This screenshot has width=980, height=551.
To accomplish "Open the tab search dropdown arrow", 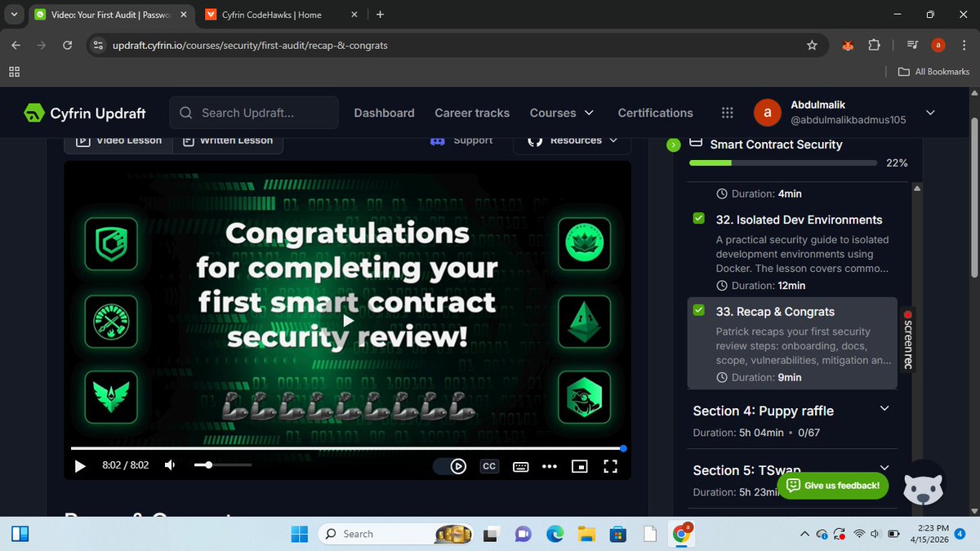I will (x=14, y=15).
